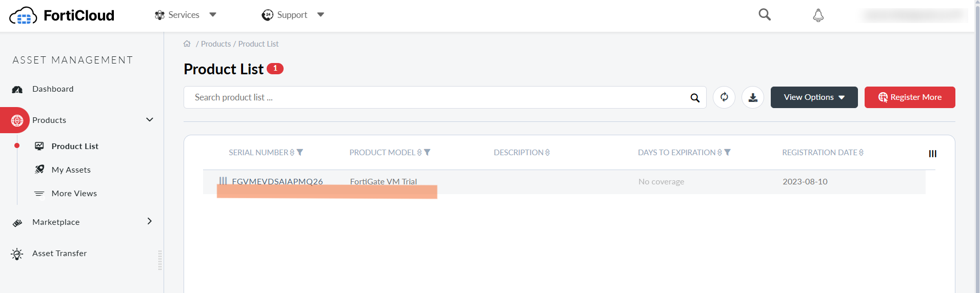
Task: Open Marketplace in the sidebar
Action: pos(56,222)
